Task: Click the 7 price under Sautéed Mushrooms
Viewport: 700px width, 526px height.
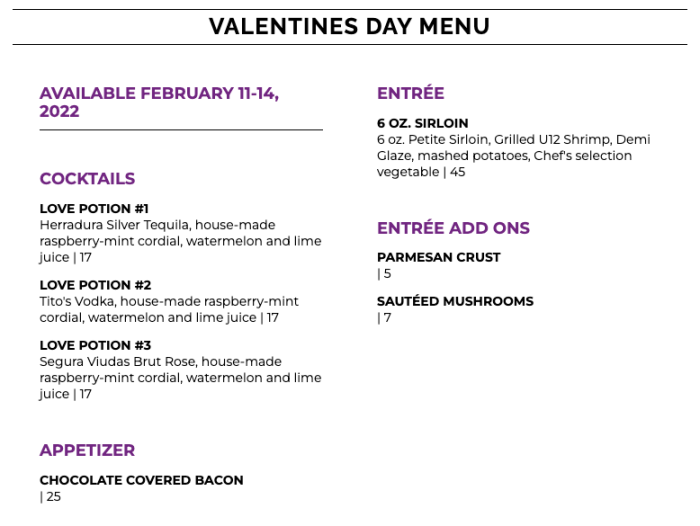Action: click(385, 318)
